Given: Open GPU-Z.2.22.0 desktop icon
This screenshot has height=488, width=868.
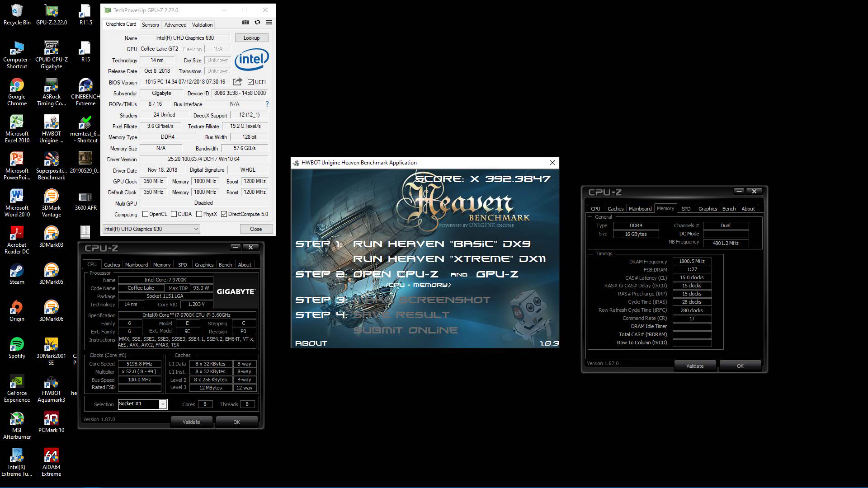Looking at the screenshot, I should click(x=51, y=14).
